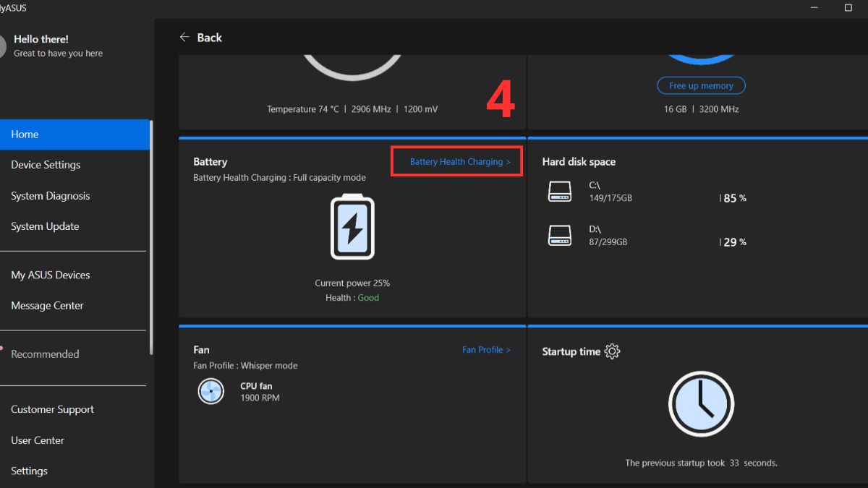Open Message Center
This screenshot has height=488, width=868.
(47, 306)
